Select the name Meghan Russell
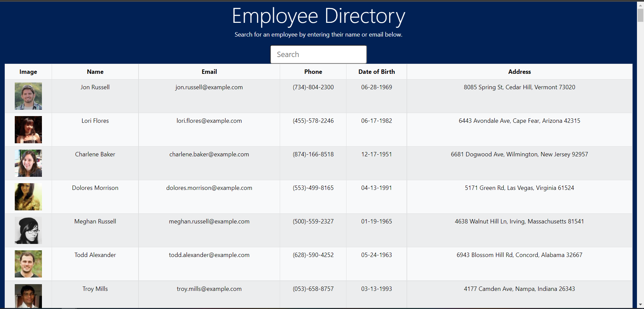The height and width of the screenshot is (309, 644). pos(95,221)
